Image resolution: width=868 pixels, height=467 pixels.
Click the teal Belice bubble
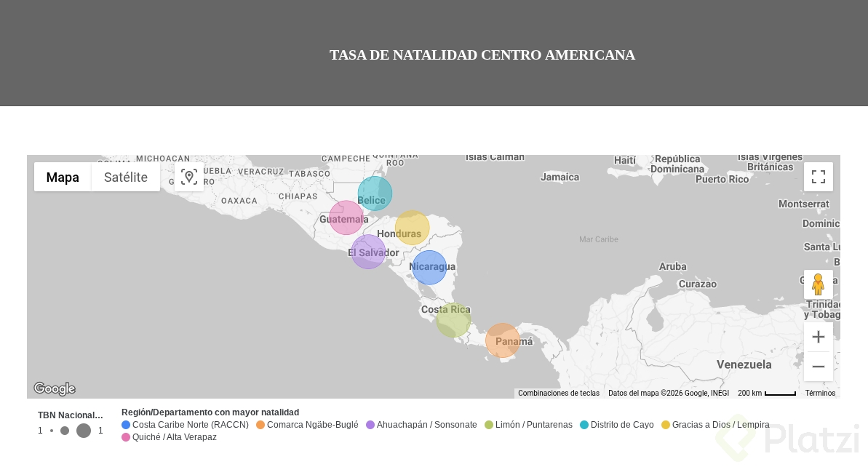point(375,193)
